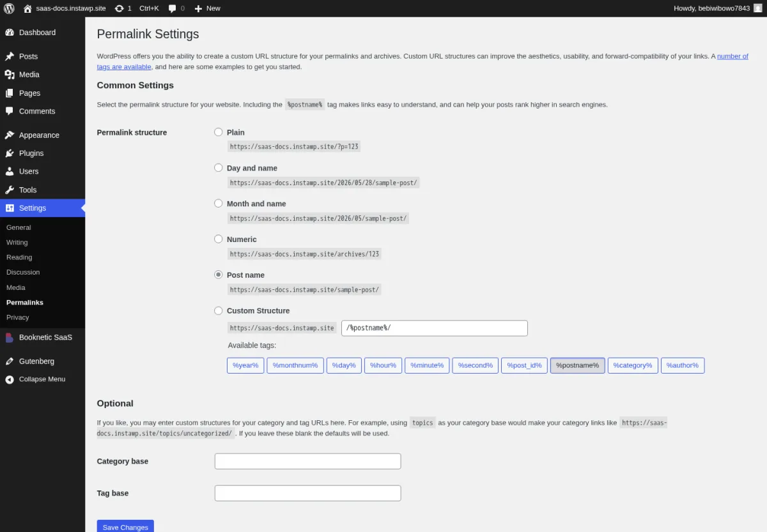Screen dimensions: 767x532
Task: Follow the 'number of tags are available' link
Action: coord(732,56)
